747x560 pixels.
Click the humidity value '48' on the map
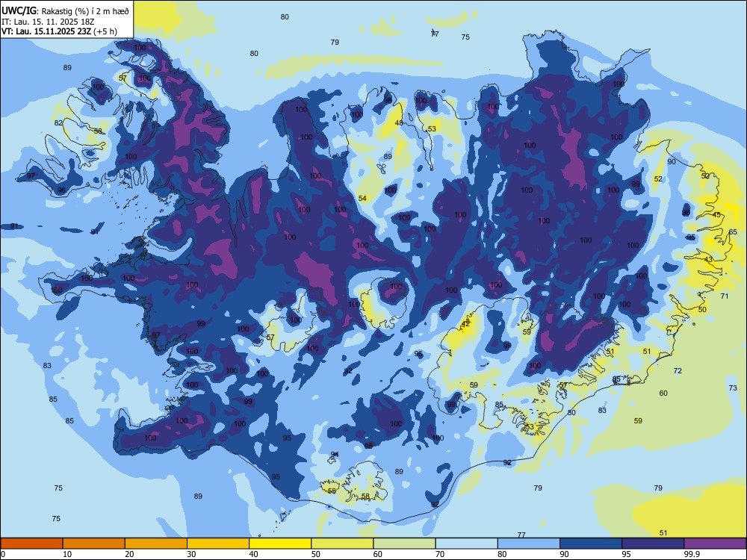pyautogui.click(x=399, y=123)
